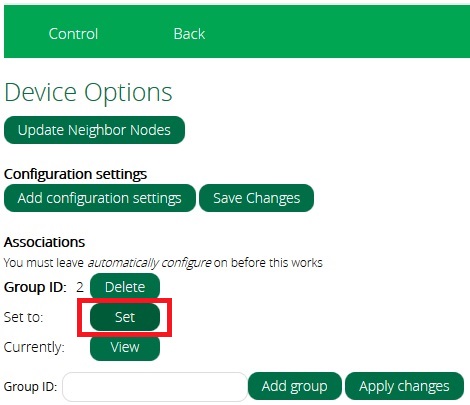Click the Set button for association
The image size is (470, 405).
[125, 317]
